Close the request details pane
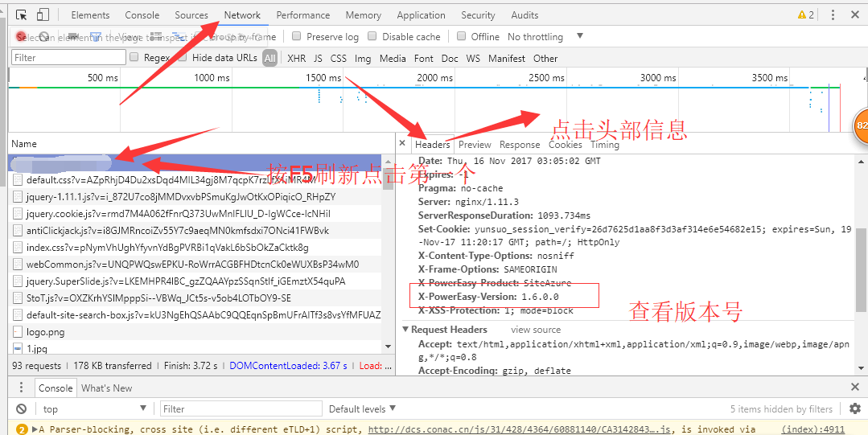This screenshot has width=868, height=435. coord(403,144)
